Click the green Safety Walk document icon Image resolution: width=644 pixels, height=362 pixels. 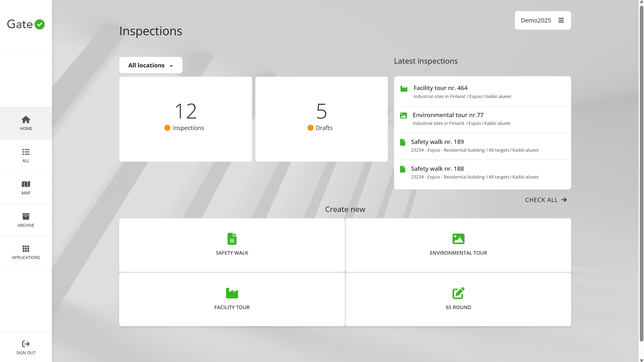232,239
